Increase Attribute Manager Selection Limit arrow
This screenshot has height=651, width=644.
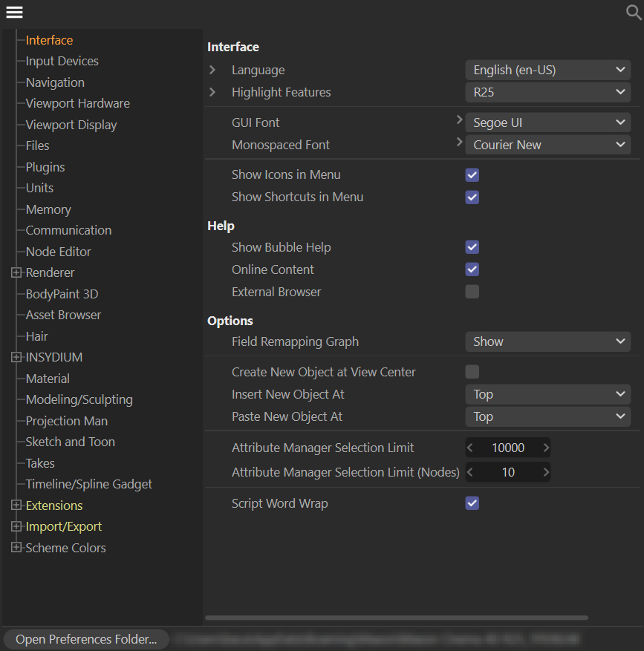546,448
